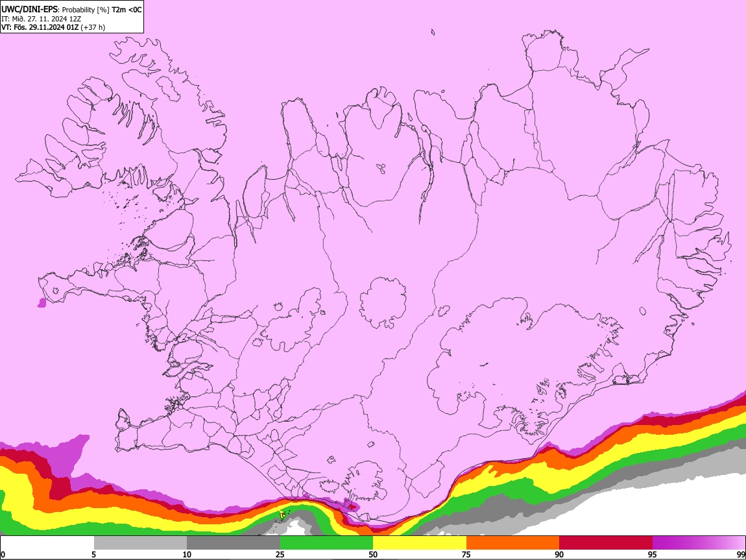Click the legend value '0'
This screenshot has height=560, width=746.
[x=3, y=554]
